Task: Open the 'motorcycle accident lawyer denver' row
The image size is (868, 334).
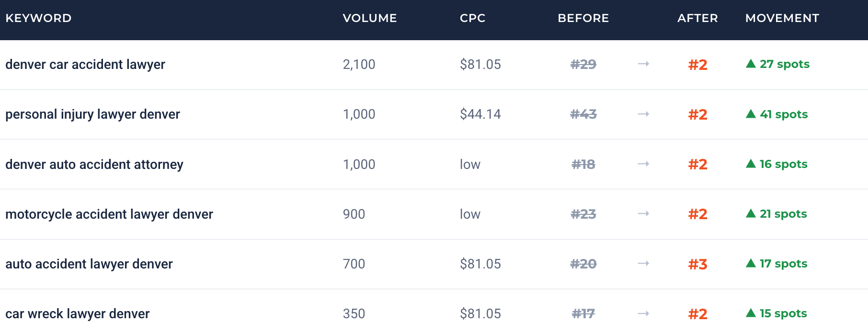Action: [x=434, y=214]
